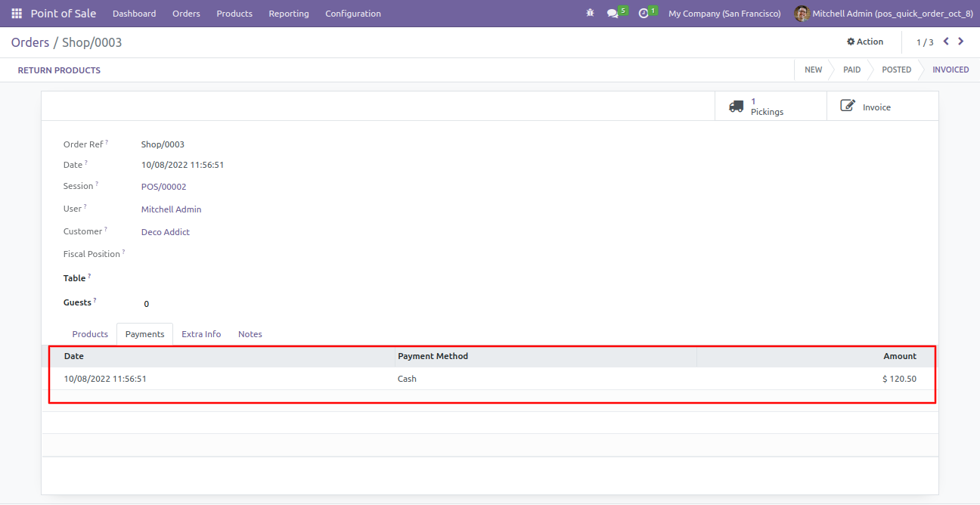Go to next record arrow
The height and width of the screenshot is (505, 980).
961,42
